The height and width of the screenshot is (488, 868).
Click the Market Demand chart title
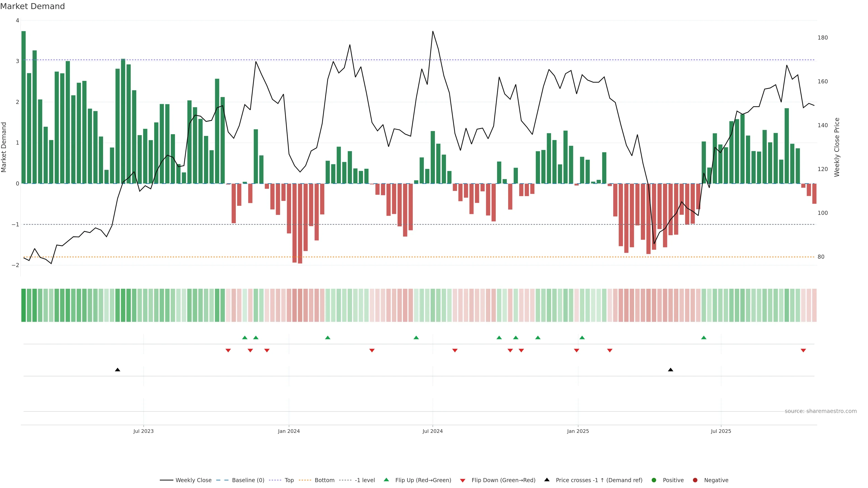(32, 6)
